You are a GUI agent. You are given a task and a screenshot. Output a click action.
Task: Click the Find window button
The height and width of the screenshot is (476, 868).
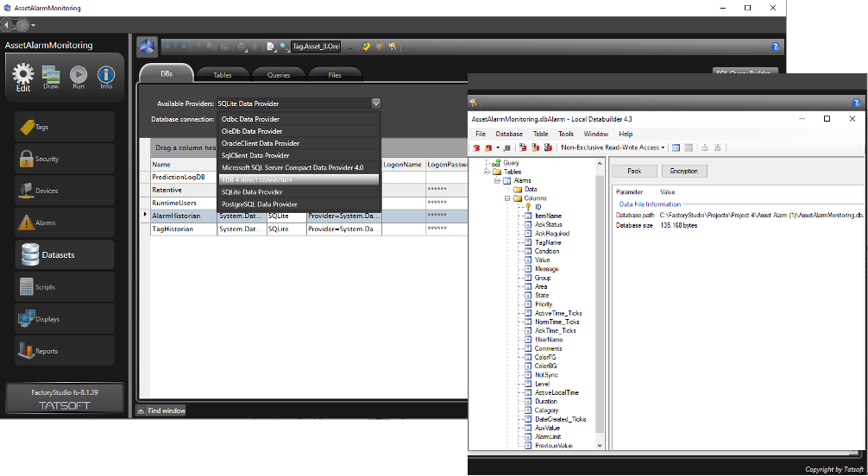coord(161,410)
